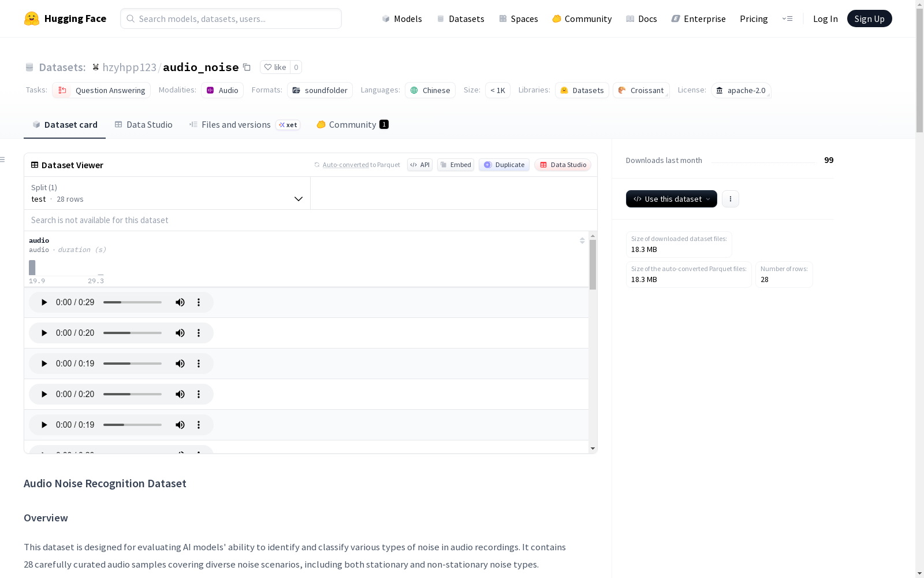The width and height of the screenshot is (924, 578).
Task: Click the soundfolder format tag
Action: pyautogui.click(x=320, y=90)
